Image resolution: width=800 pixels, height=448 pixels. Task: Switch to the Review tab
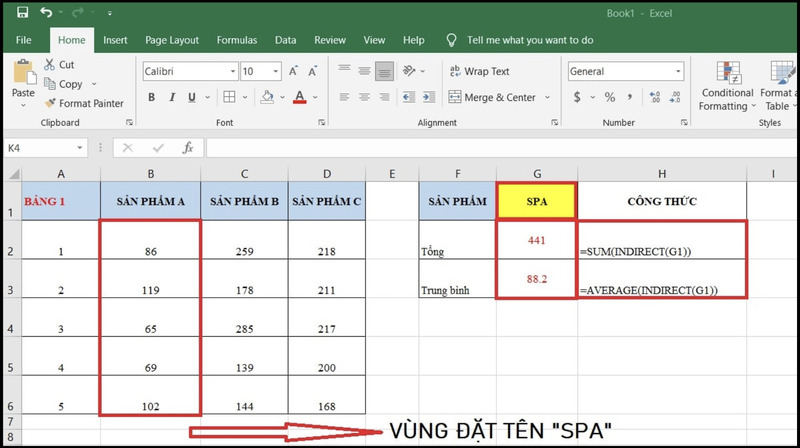pyautogui.click(x=330, y=40)
